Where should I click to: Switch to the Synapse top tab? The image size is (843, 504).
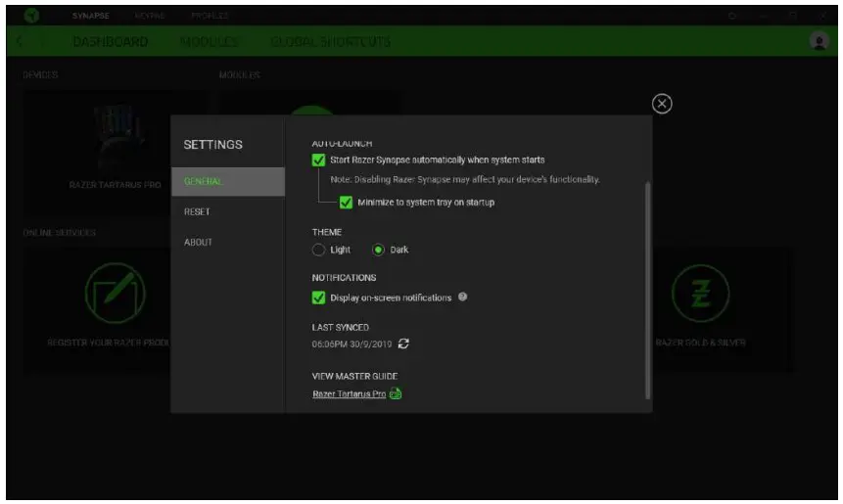pyautogui.click(x=91, y=16)
